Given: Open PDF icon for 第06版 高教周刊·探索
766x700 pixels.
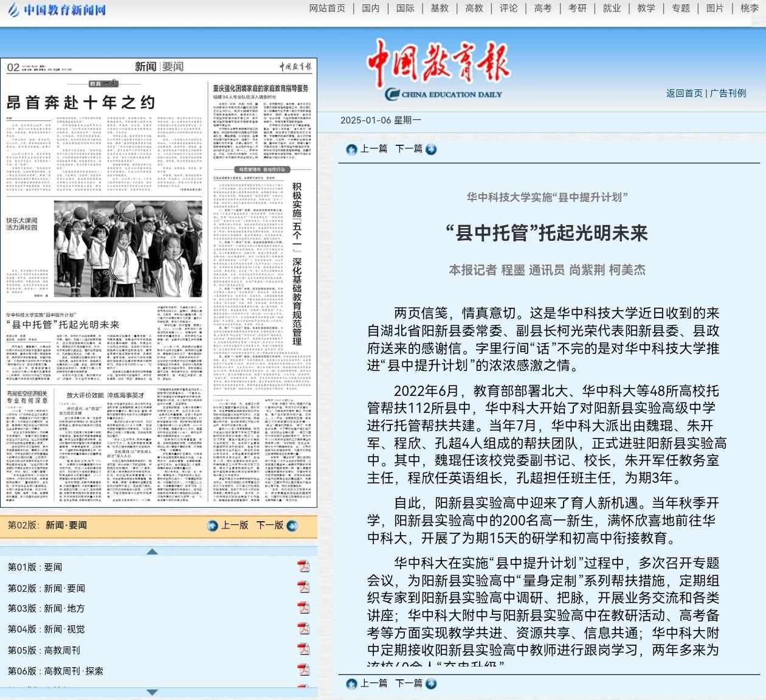Looking at the screenshot, I should 303,670.
